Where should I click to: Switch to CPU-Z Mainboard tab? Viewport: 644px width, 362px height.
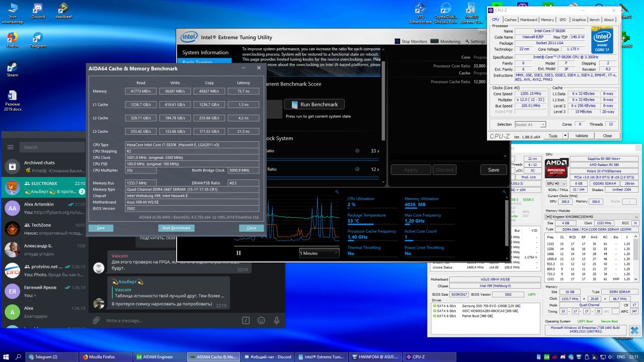[x=528, y=20]
